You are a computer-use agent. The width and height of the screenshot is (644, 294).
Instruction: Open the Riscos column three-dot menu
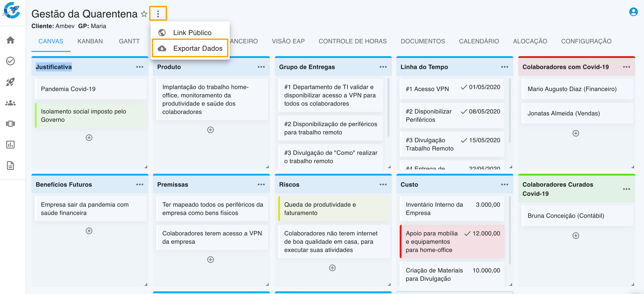(383, 184)
